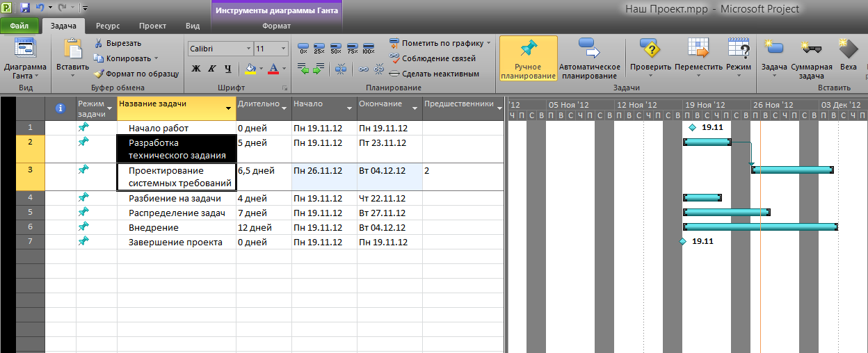Click Формат по образцу format painter
This screenshot has width=868, height=353.
point(136,74)
